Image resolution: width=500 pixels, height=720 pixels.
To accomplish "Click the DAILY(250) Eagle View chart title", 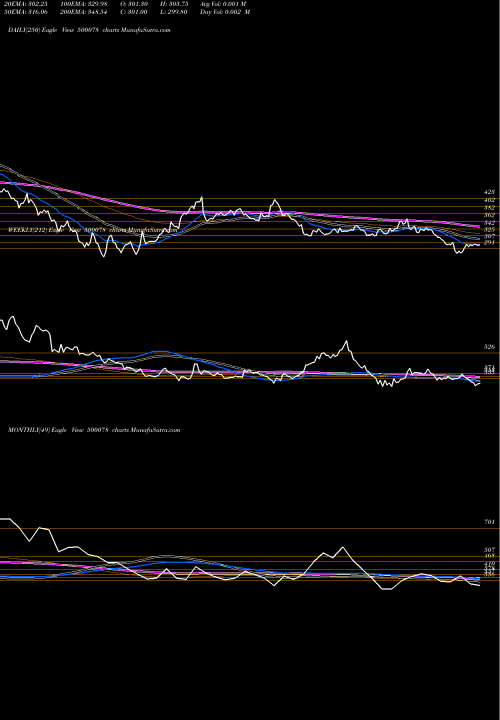I will pos(89,30).
